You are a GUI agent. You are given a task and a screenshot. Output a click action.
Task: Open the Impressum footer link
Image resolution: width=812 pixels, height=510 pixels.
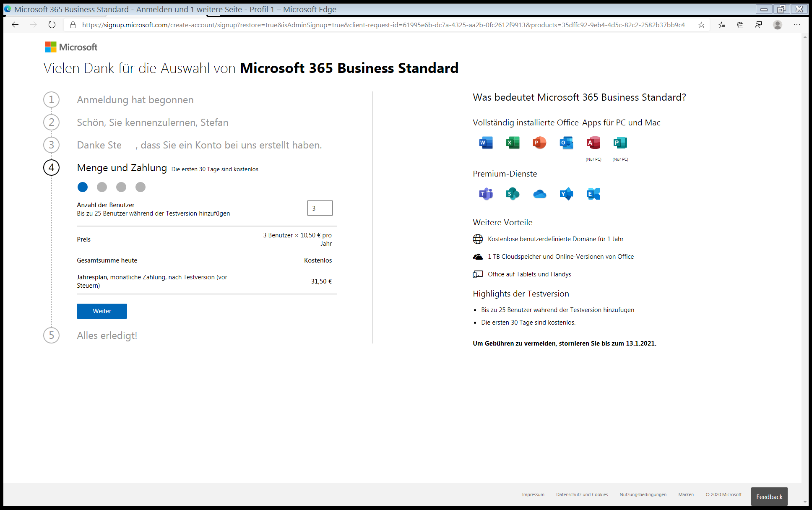click(x=533, y=494)
